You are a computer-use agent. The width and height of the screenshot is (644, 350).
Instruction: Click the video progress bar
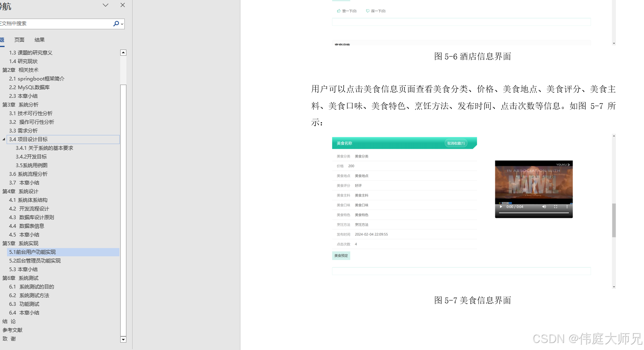pos(534,213)
